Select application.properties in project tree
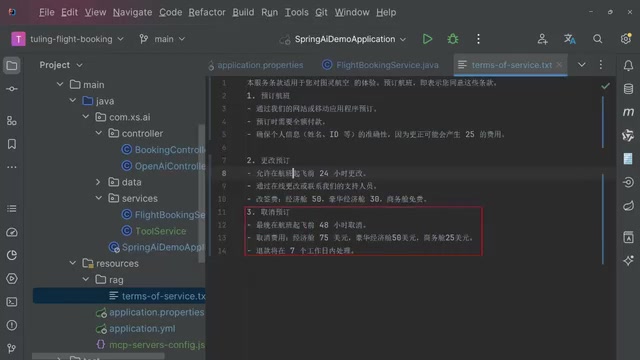Image resolution: width=640 pixels, height=360 pixels. point(149,312)
